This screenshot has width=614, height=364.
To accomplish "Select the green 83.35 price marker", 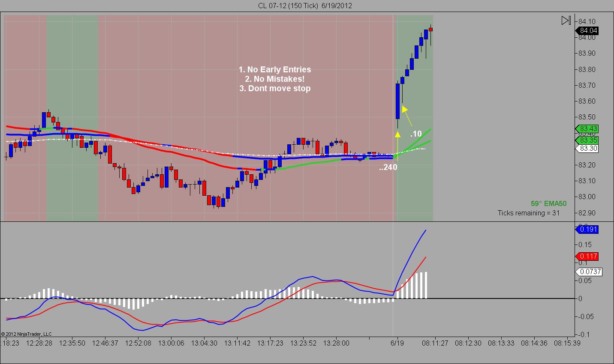I will click(x=587, y=140).
